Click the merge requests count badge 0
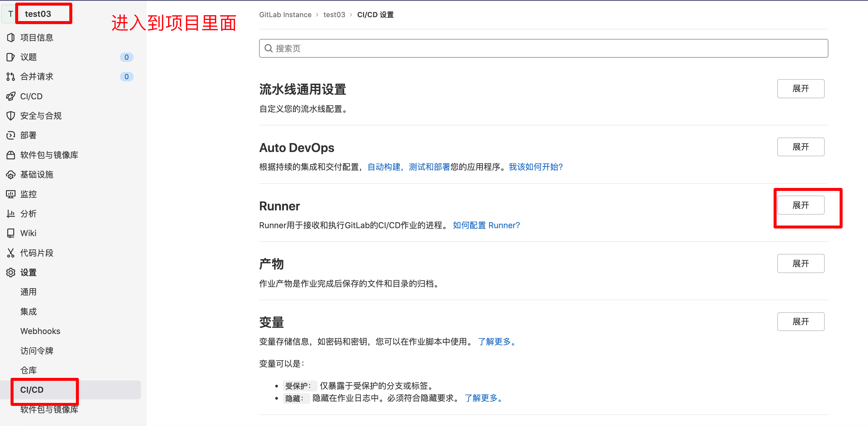868x426 pixels. [x=126, y=77]
